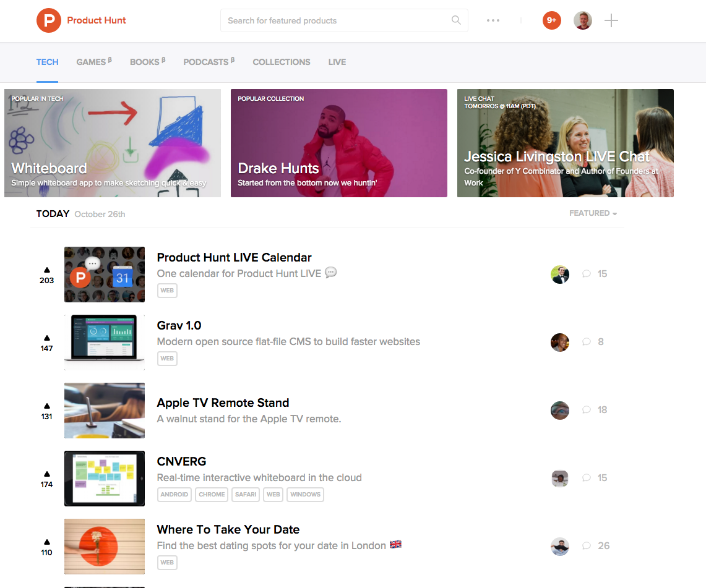Click WEB tag under Where To Take Your Date
The height and width of the screenshot is (588, 706).
[x=167, y=563]
